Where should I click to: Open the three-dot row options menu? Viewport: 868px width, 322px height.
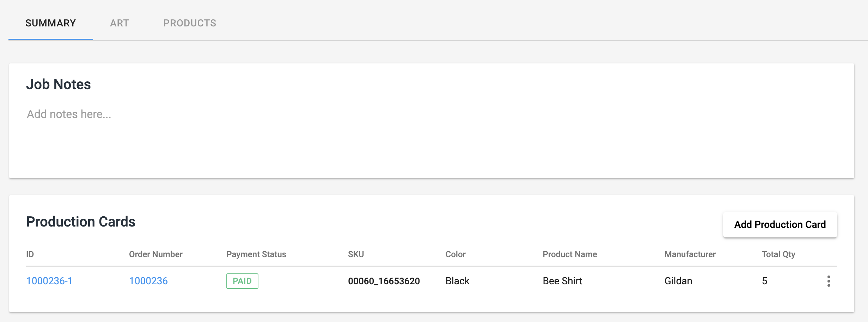pos(829,281)
